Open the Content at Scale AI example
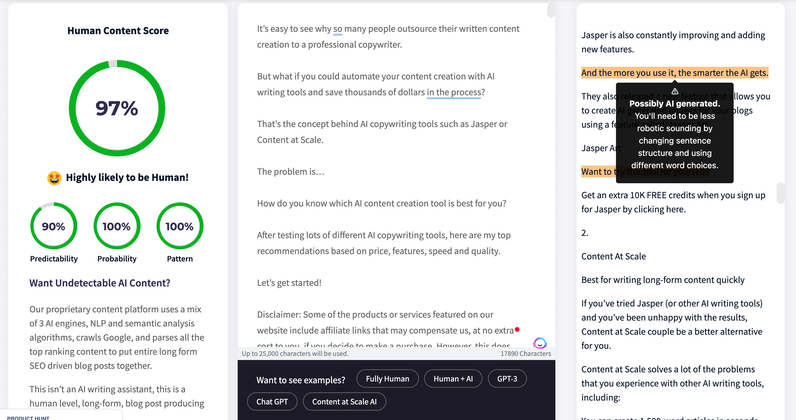796x420 pixels. pos(344,402)
